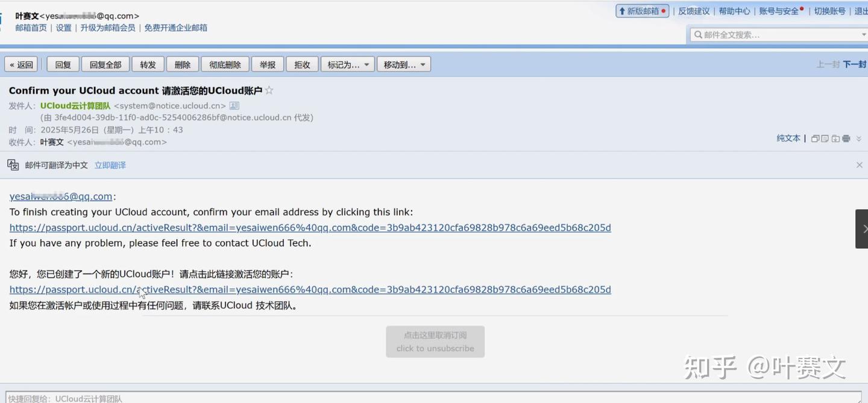868x403 pixels.
Task: Click the quick reply 快捷回复给 field
Action: tap(433, 398)
